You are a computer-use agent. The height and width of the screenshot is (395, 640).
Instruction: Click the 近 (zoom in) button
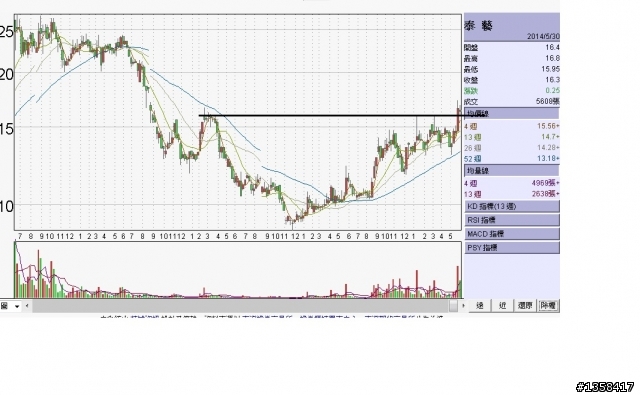(502, 306)
